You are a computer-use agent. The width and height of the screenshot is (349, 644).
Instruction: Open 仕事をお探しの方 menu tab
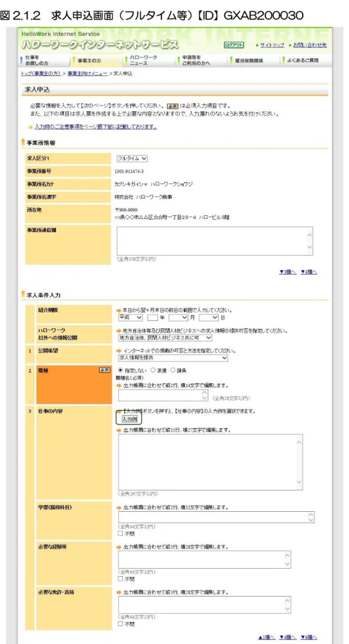tap(44, 60)
